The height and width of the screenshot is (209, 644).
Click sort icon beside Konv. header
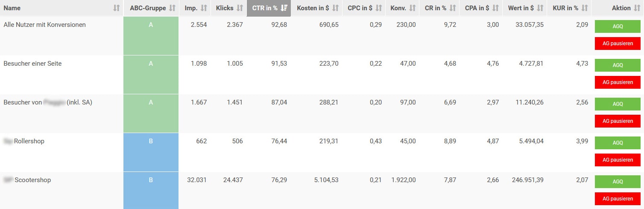click(x=413, y=8)
